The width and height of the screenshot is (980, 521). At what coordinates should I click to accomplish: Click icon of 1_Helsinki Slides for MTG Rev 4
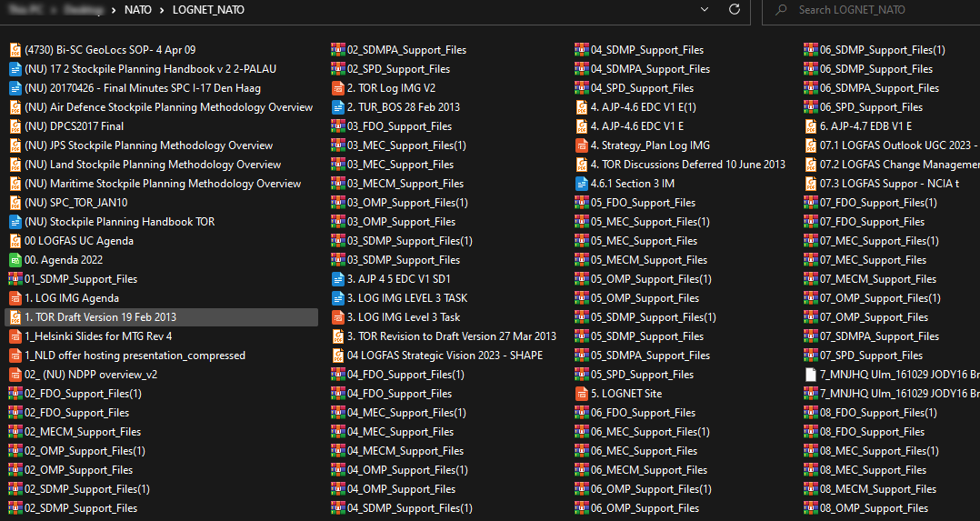(15, 336)
